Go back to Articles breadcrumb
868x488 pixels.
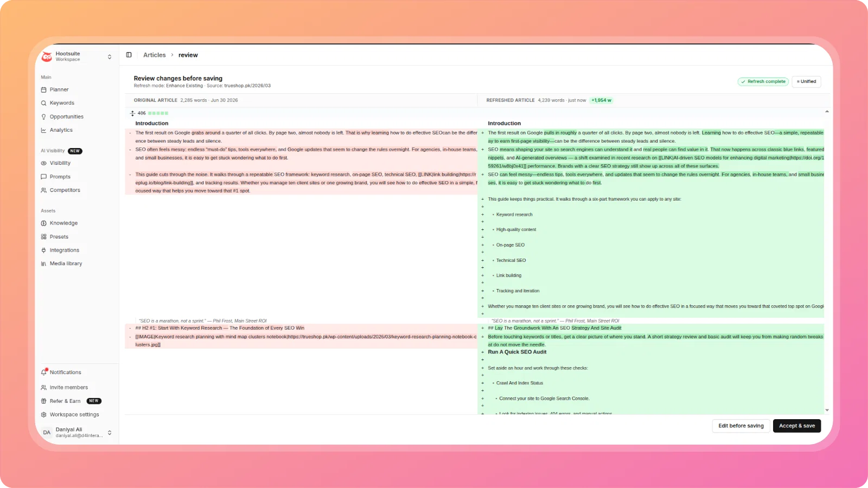coord(155,55)
